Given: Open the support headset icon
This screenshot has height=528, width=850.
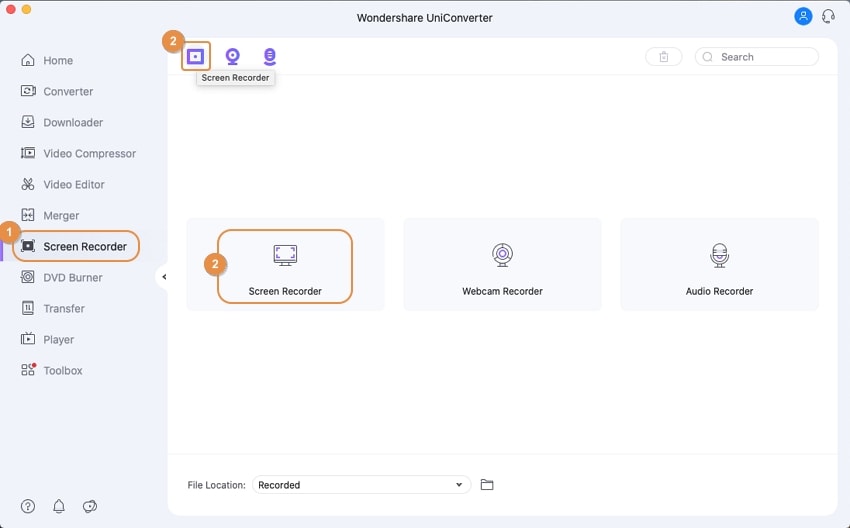Looking at the screenshot, I should point(828,16).
